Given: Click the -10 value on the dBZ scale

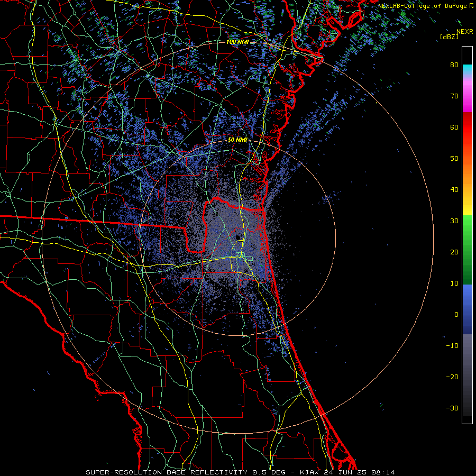Looking at the screenshot, I should tap(452, 346).
